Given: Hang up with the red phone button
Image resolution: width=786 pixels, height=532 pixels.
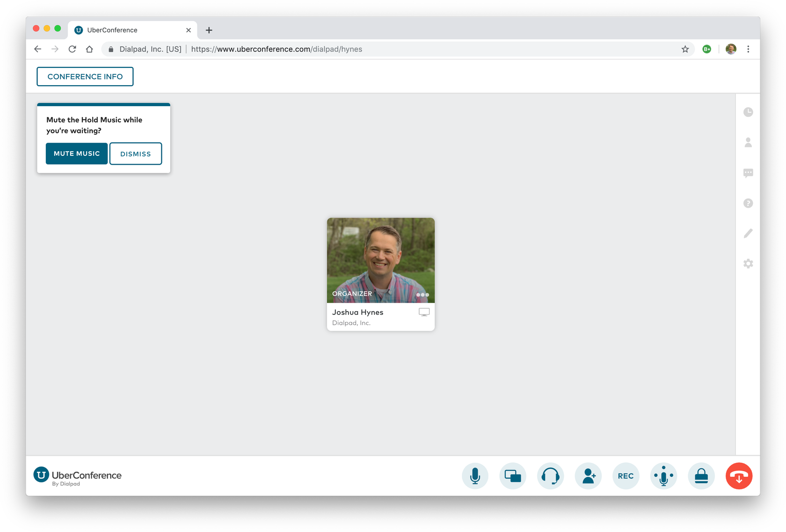Looking at the screenshot, I should (739, 476).
